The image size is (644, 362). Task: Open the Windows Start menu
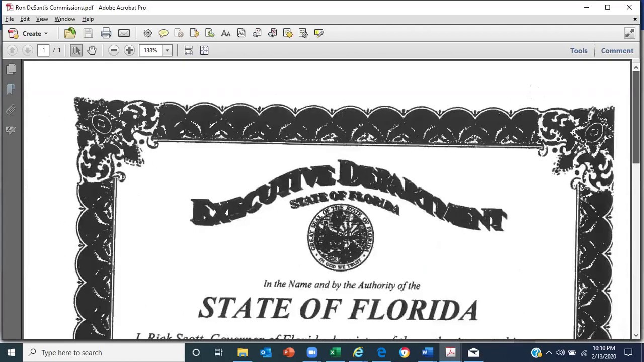(11, 352)
